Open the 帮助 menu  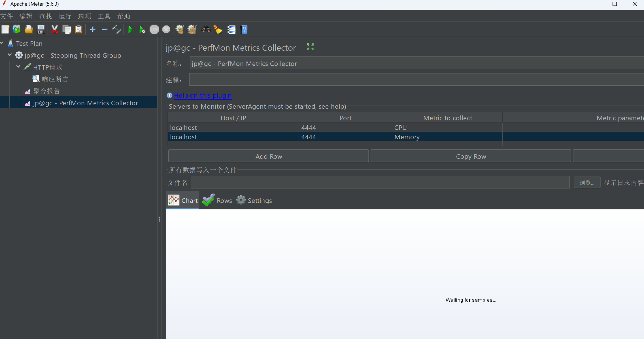click(x=124, y=16)
